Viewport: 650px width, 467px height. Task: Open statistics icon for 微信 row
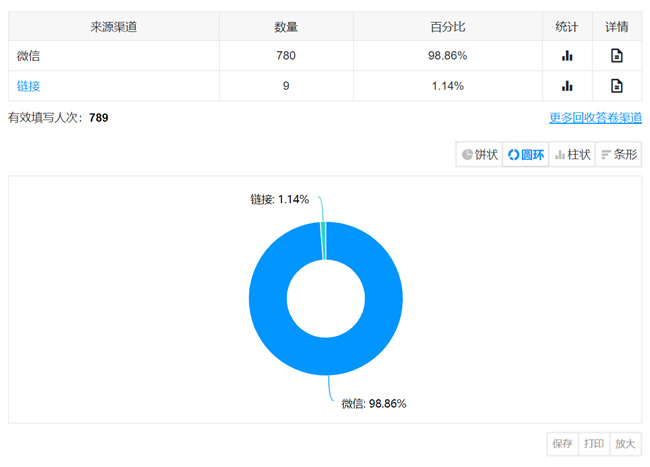point(567,56)
